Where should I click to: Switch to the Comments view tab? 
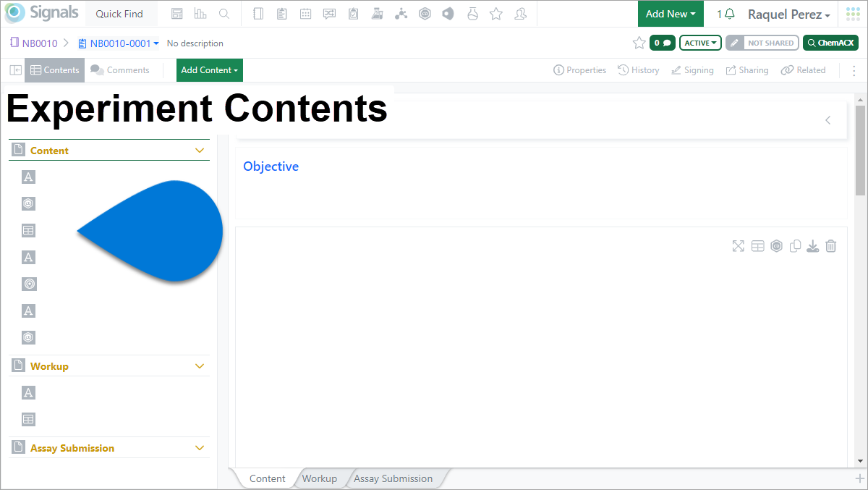[x=120, y=70]
